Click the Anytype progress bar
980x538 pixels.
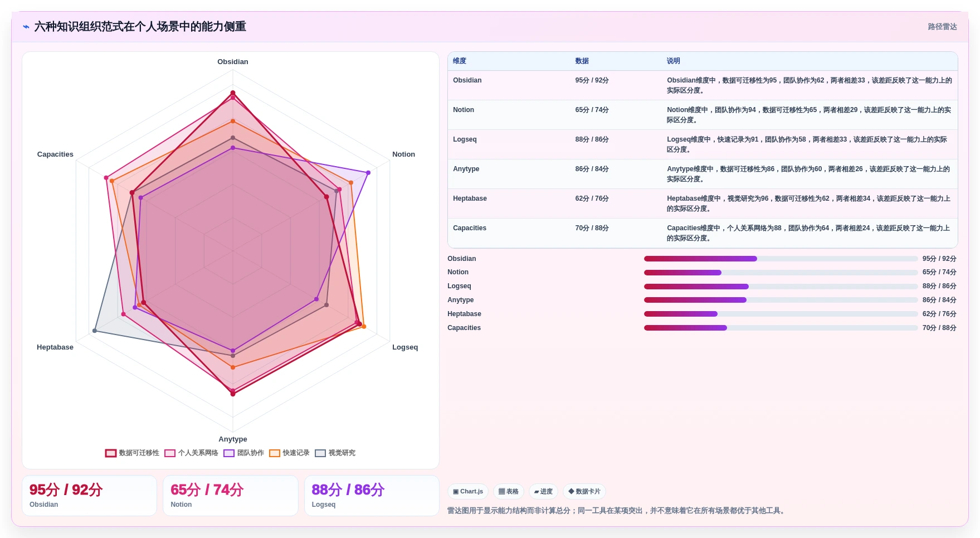coord(781,300)
